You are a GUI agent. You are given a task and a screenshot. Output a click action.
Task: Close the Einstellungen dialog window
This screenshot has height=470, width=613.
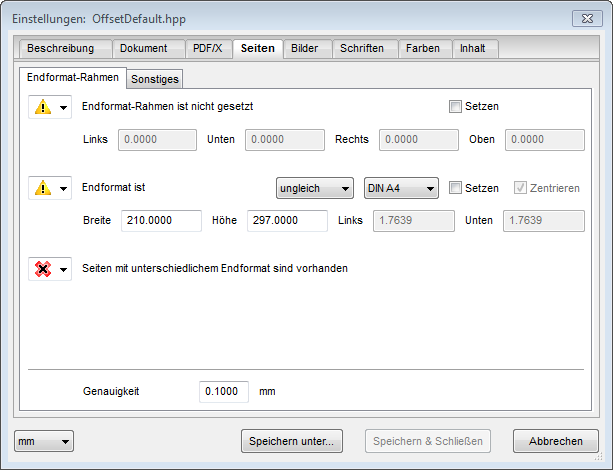click(585, 19)
